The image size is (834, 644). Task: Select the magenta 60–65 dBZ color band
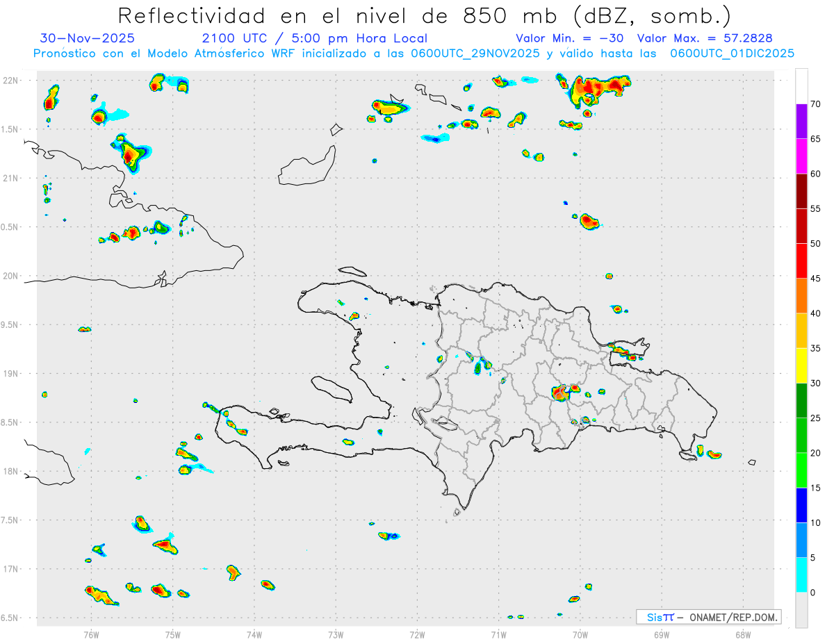(801, 156)
